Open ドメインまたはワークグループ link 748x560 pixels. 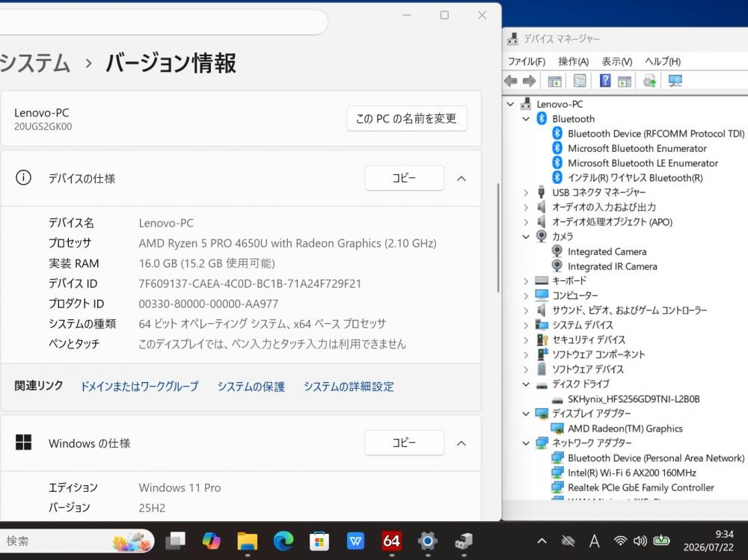(x=139, y=387)
